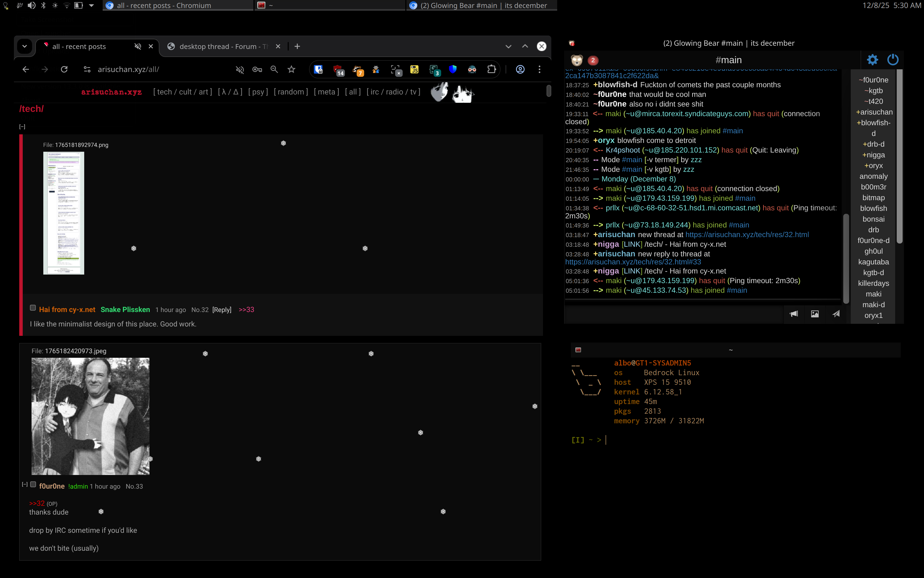Screen dimensions: 924x578
Task: Open site information icon in address bar
Action: [87, 69]
